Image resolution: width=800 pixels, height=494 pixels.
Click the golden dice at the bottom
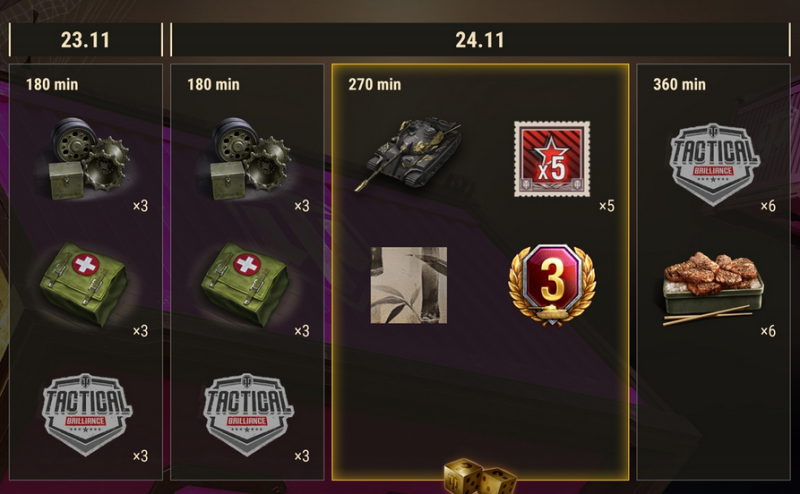(480, 477)
